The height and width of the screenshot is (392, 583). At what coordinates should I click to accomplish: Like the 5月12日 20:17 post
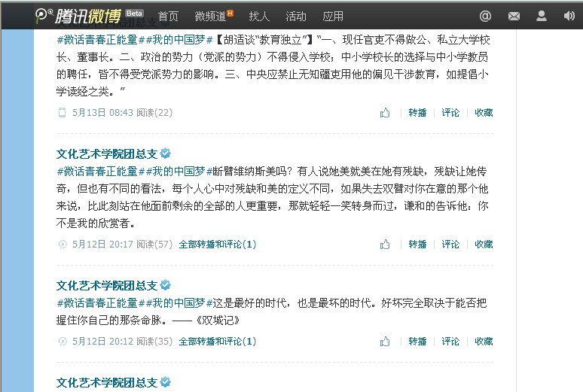[385, 244]
